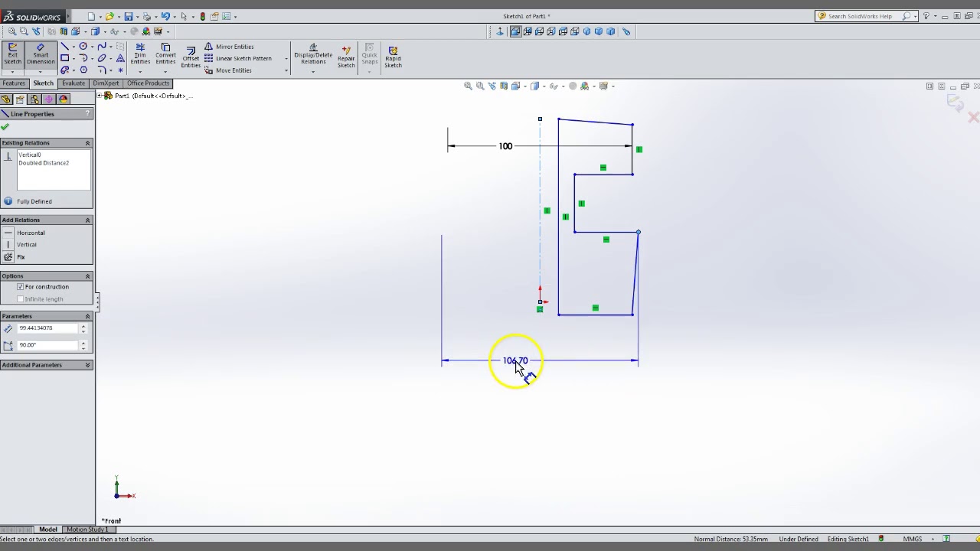Open the DimXpert tab
This screenshot has width=980, height=551.
106,83
